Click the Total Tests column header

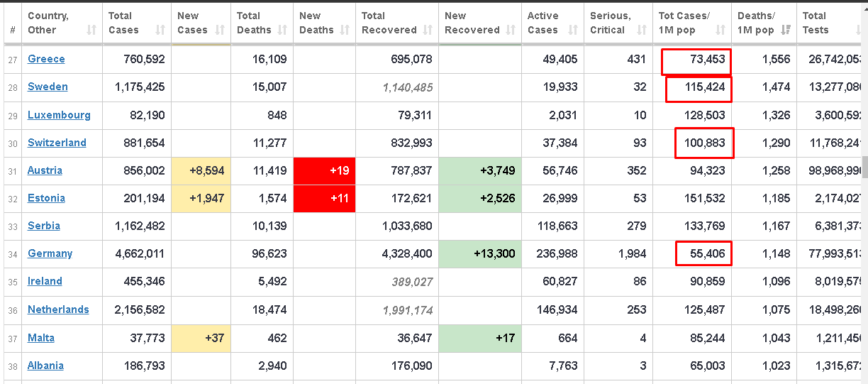[x=830, y=23]
